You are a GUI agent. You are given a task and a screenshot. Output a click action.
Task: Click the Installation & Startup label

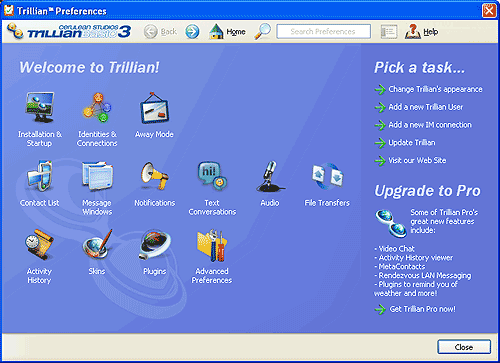pos(40,139)
